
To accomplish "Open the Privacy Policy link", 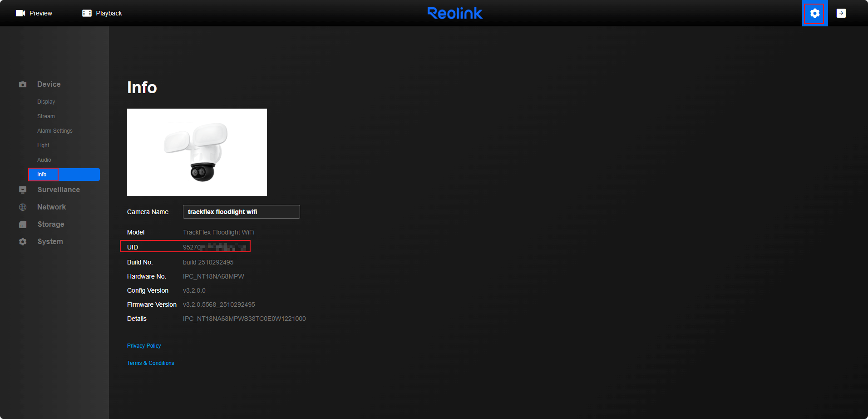I will [144, 345].
